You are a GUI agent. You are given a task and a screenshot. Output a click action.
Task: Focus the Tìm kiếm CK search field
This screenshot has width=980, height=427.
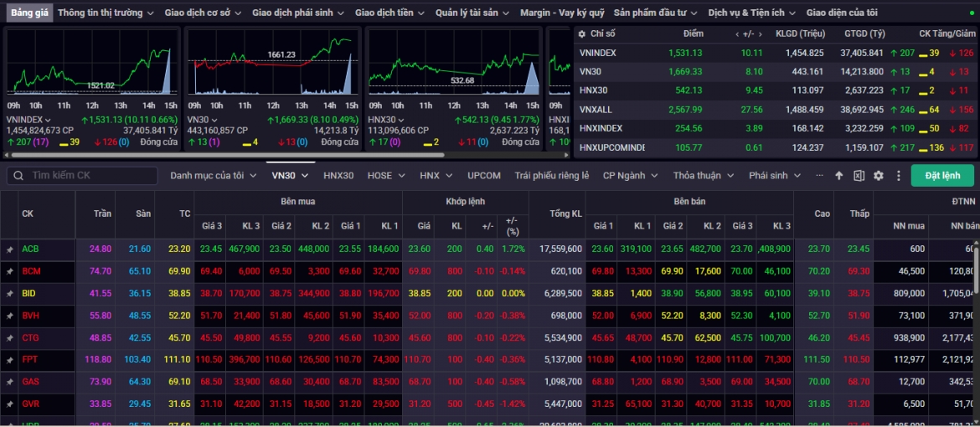(83, 176)
